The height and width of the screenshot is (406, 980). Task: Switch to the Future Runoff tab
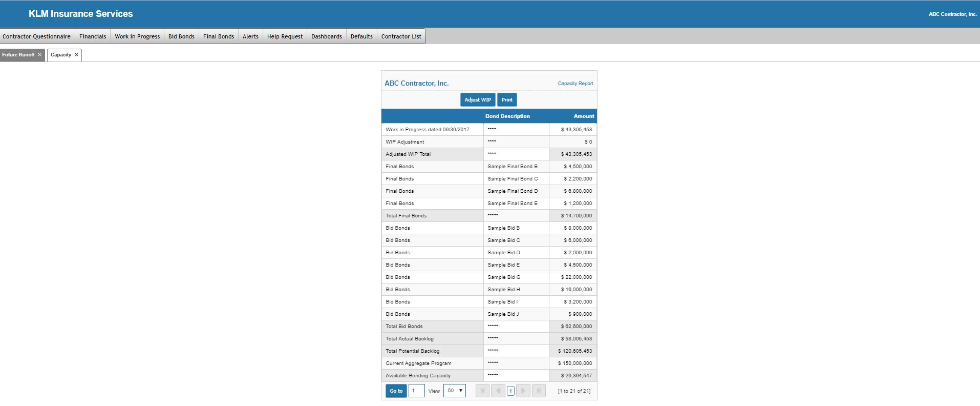[18, 55]
